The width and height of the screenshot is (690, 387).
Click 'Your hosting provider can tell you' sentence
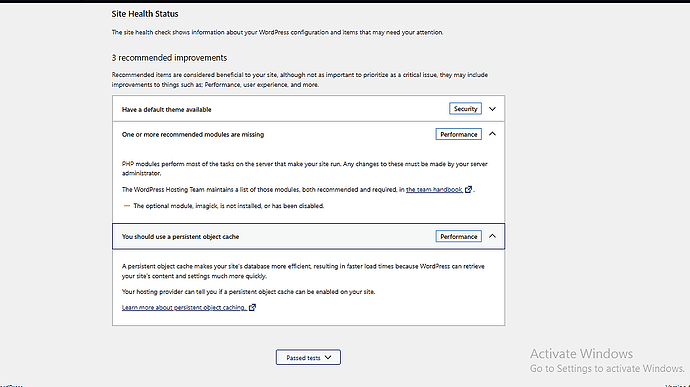tap(249, 291)
